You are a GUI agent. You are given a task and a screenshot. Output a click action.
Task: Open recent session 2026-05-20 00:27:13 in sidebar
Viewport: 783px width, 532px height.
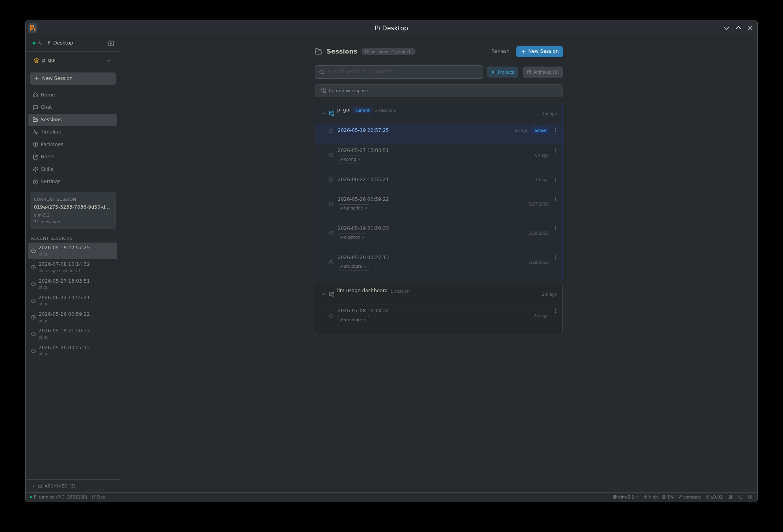(x=72, y=351)
